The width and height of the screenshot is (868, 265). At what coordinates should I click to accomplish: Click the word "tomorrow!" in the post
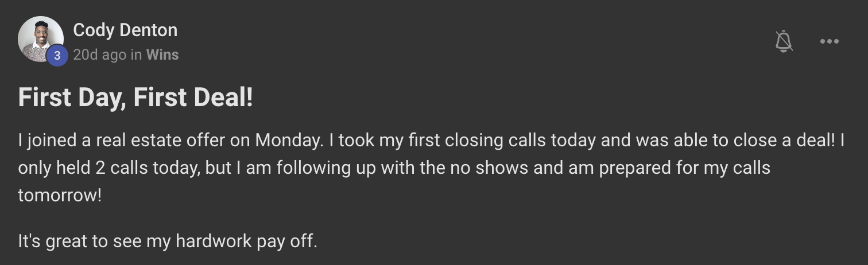pos(60,196)
